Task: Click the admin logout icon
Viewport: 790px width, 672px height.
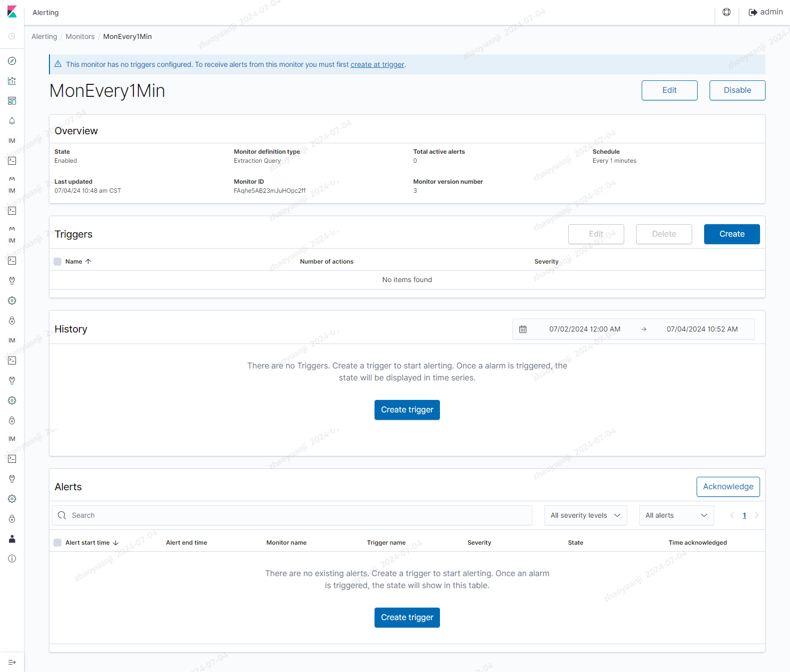Action: click(753, 12)
